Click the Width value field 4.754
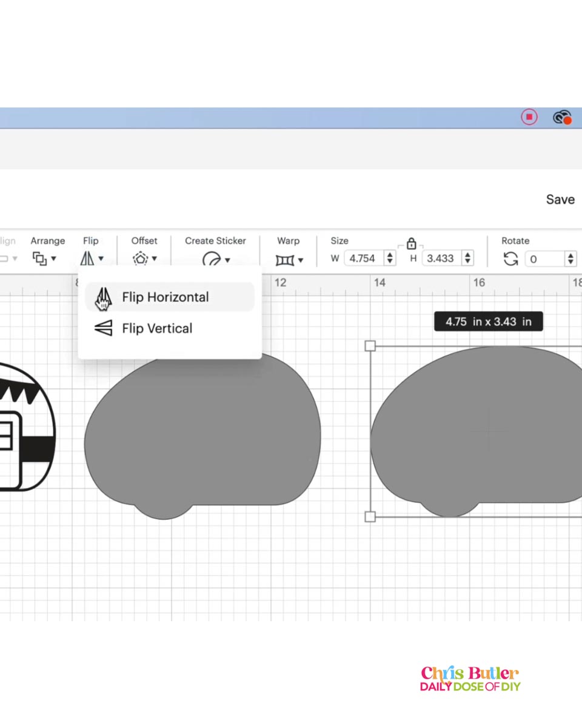 [x=364, y=258]
